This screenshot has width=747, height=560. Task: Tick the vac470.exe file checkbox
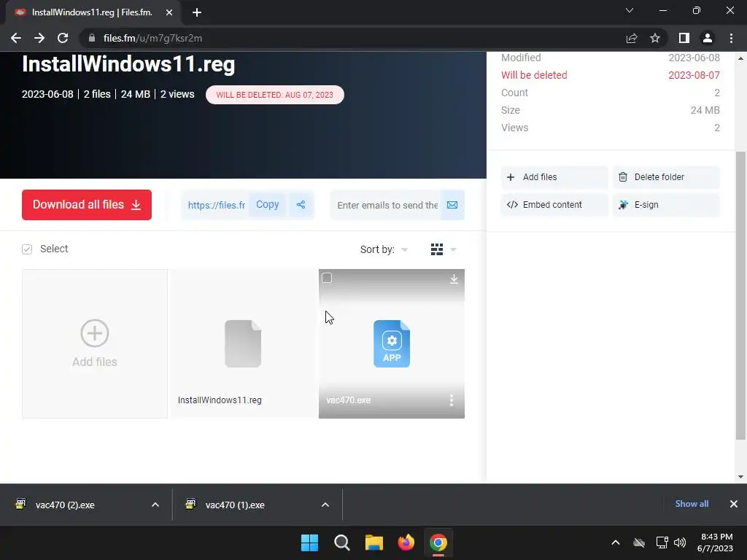pyautogui.click(x=327, y=278)
